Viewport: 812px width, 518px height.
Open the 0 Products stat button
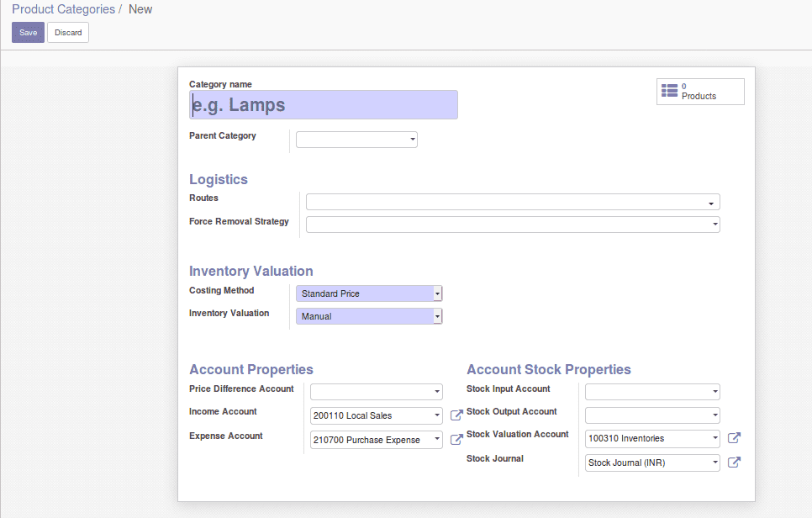700,92
